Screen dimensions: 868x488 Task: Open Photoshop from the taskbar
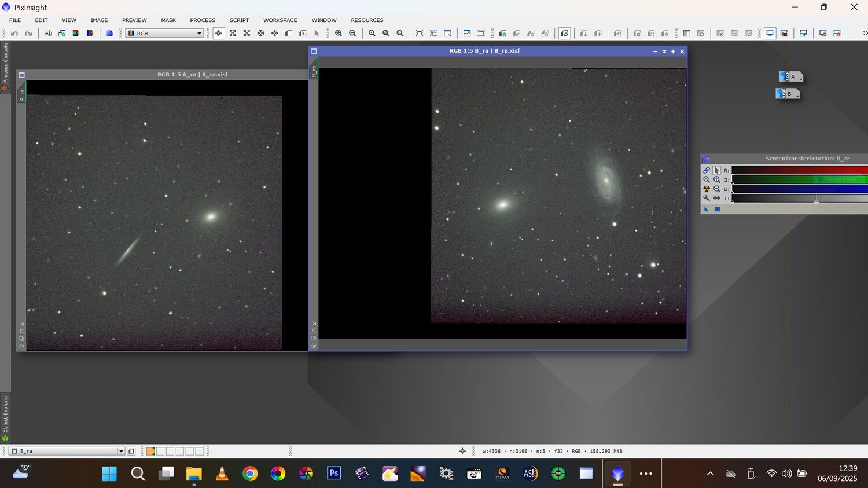coord(334,474)
